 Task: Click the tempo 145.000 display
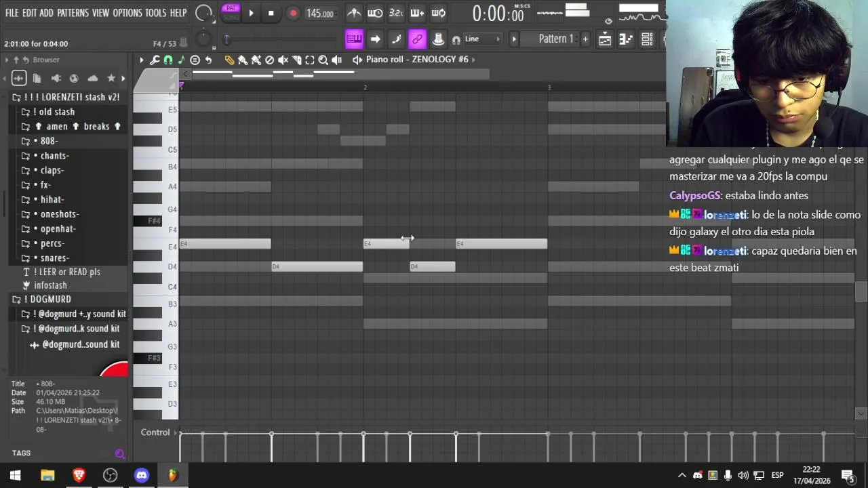[319, 14]
